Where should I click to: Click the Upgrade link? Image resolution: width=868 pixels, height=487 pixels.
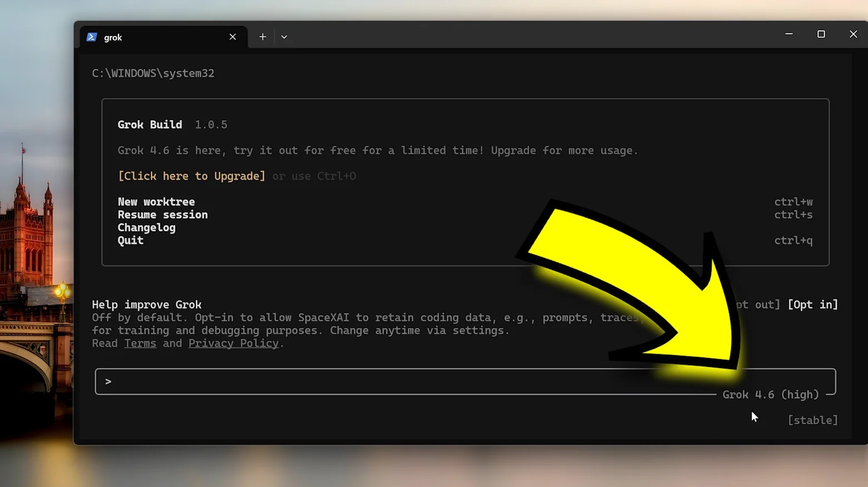click(191, 176)
